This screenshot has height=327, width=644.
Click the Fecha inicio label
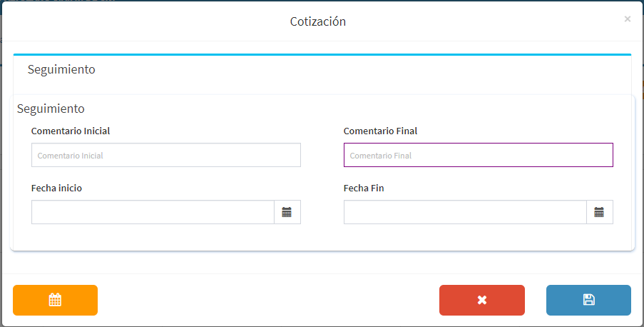point(56,188)
